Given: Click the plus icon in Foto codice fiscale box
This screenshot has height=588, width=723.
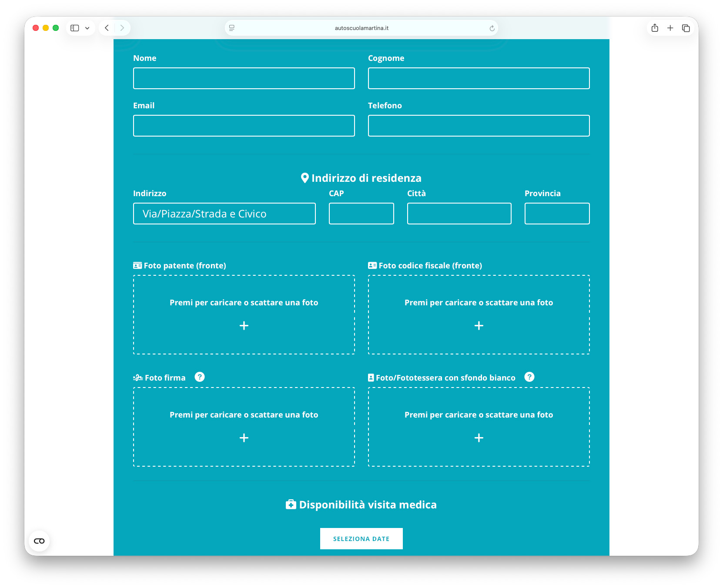Looking at the screenshot, I should (x=479, y=326).
